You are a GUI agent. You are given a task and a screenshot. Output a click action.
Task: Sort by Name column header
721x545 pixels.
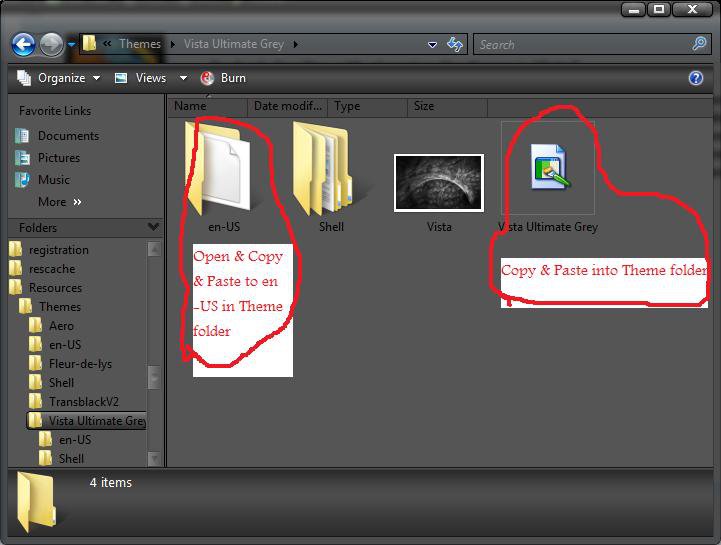tap(208, 106)
